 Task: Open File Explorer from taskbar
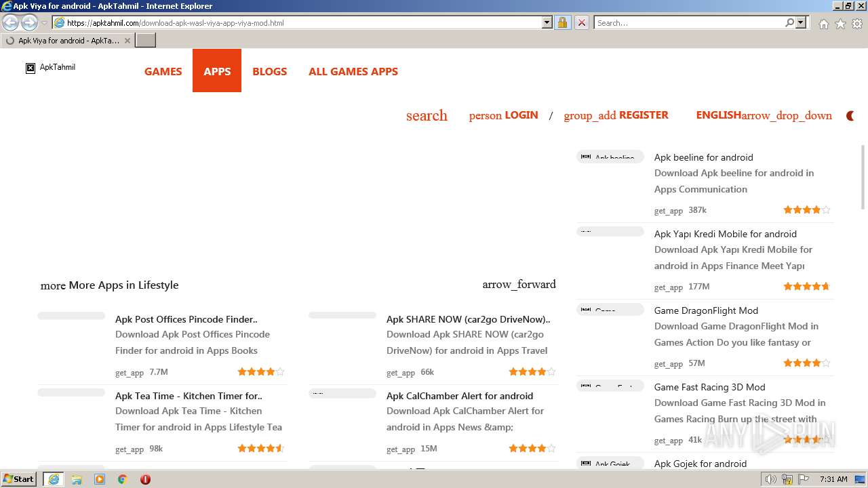[x=77, y=479]
